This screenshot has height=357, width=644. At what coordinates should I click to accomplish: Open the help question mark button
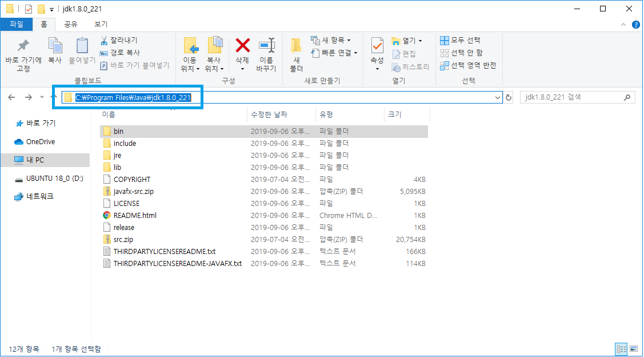(635, 25)
